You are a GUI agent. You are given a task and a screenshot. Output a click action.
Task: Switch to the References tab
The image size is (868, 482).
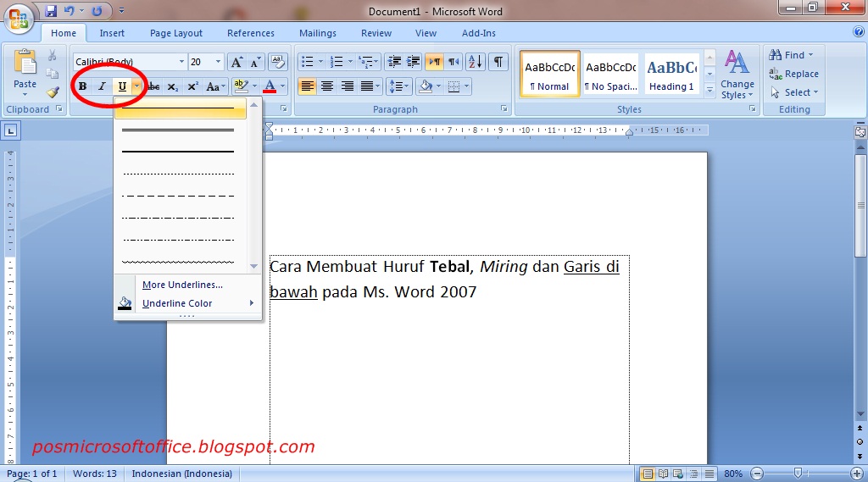coord(251,33)
